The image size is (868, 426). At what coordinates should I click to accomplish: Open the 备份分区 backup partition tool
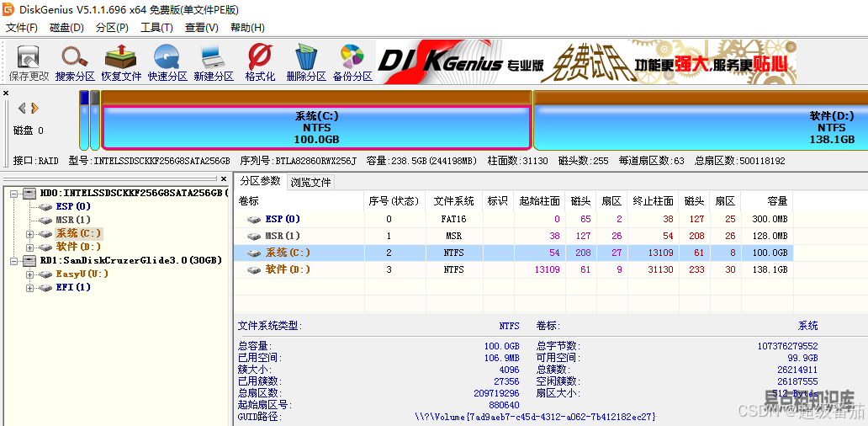352,63
